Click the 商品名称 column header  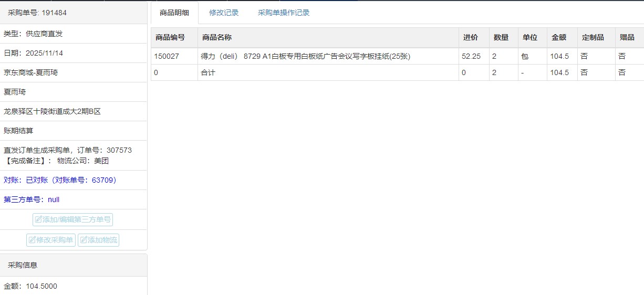coord(216,37)
